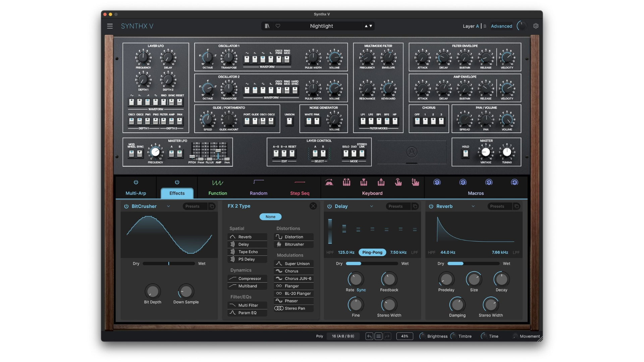The height and width of the screenshot is (362, 644).
Task: Click the Bit Depth knob
Action: click(x=153, y=292)
